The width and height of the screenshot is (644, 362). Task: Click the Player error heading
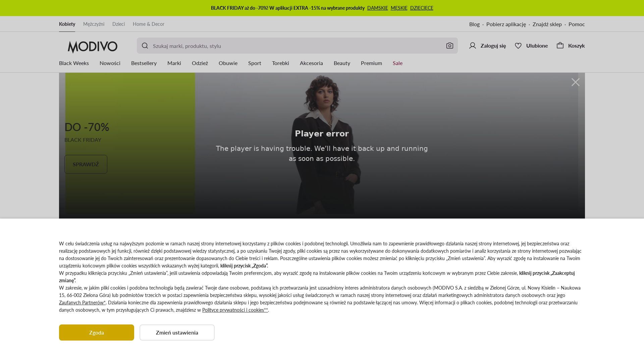coord(322,133)
